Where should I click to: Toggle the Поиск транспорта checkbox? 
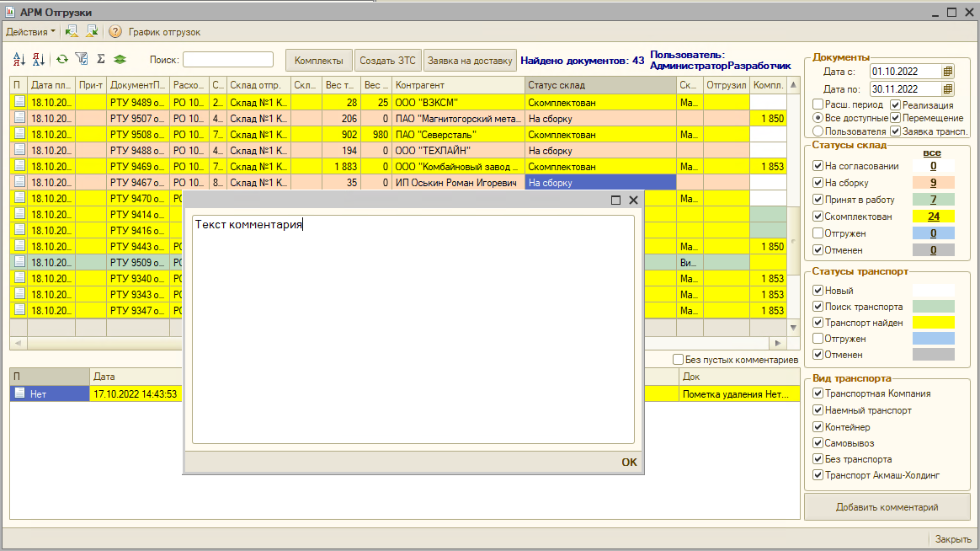tap(818, 307)
